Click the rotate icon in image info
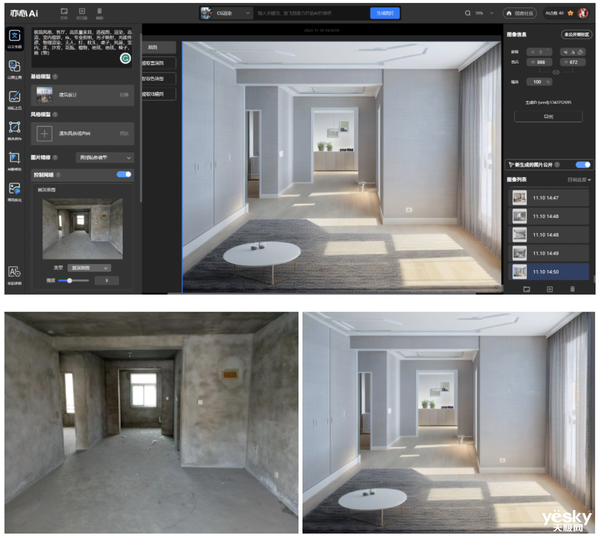This screenshot has width=600, height=539. click(580, 52)
